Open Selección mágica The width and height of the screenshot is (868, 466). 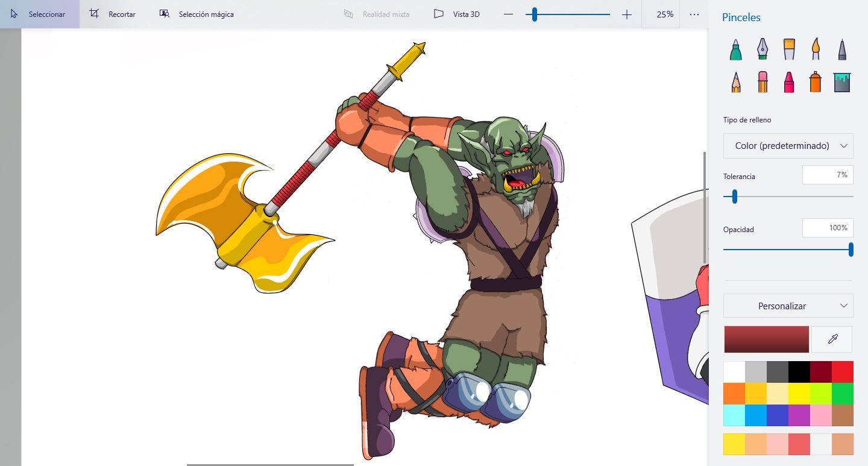197,14
